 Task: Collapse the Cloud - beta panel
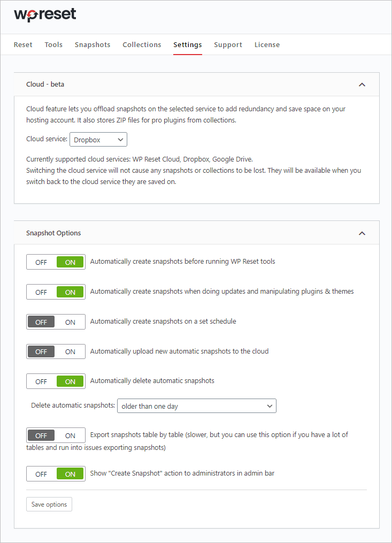[x=362, y=84]
